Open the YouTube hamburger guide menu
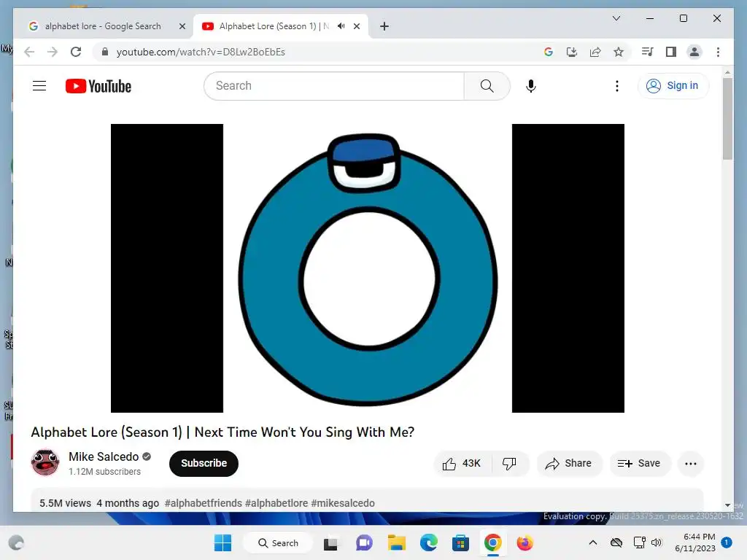Image resolution: width=747 pixels, height=560 pixels. click(x=39, y=86)
